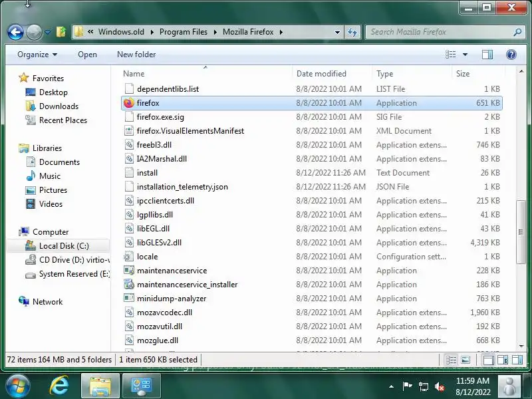This screenshot has width=532, height=399.
Task: Click the Refresh button beside address bar
Action: point(352,32)
